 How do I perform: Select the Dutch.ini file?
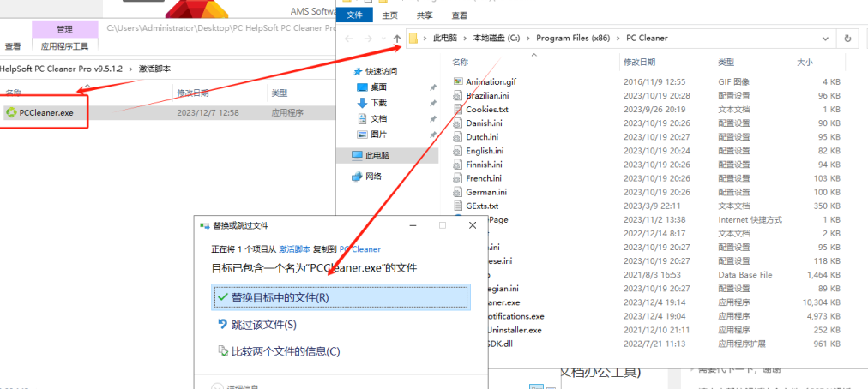pyautogui.click(x=482, y=137)
